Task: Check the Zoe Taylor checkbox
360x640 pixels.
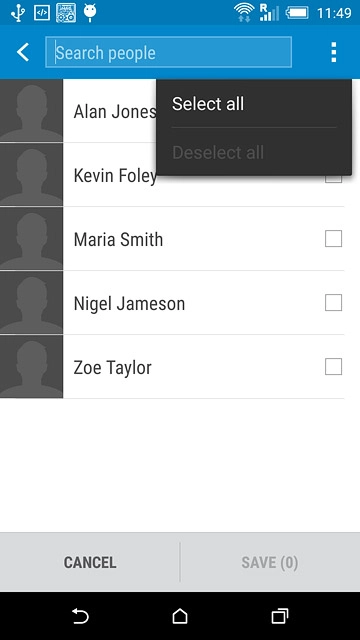Action: [x=333, y=367]
